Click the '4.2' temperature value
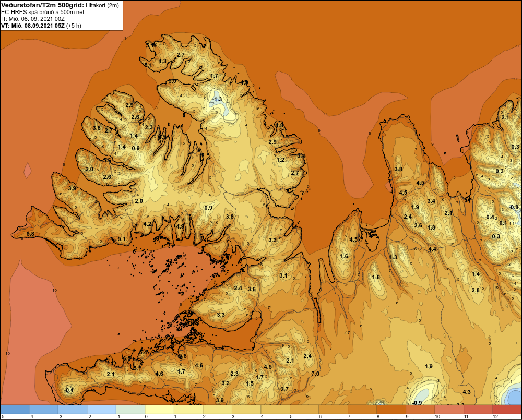 tap(148, 224)
